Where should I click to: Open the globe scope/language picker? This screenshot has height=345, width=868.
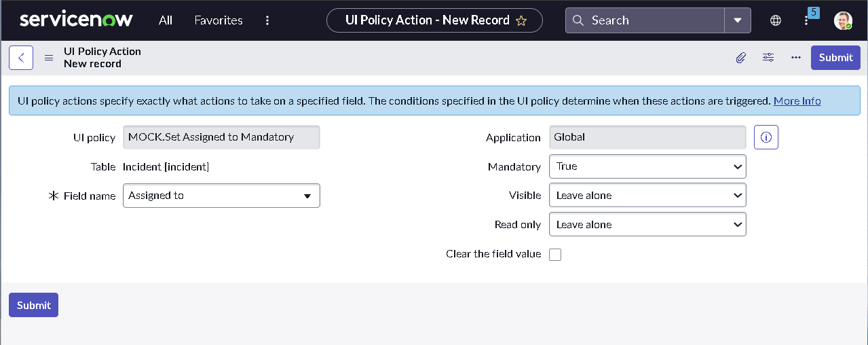[776, 20]
